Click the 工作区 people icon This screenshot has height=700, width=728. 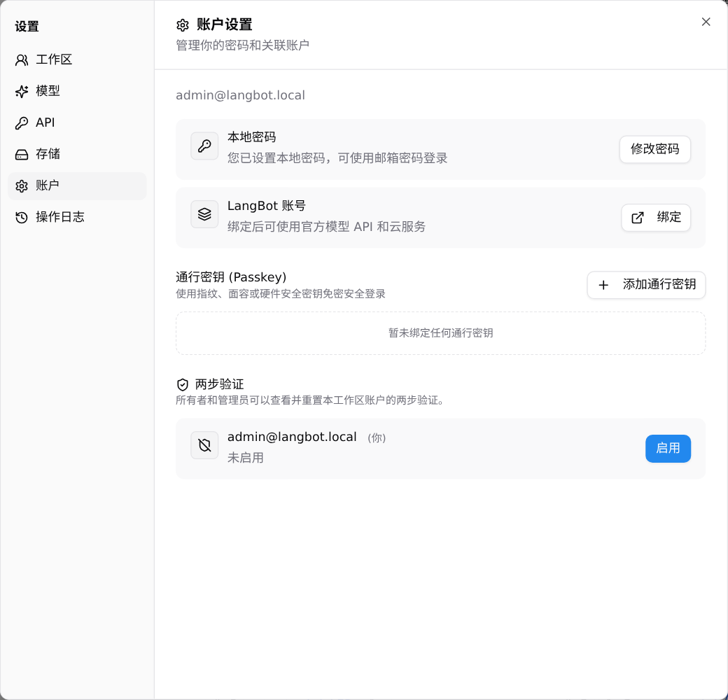[22, 60]
